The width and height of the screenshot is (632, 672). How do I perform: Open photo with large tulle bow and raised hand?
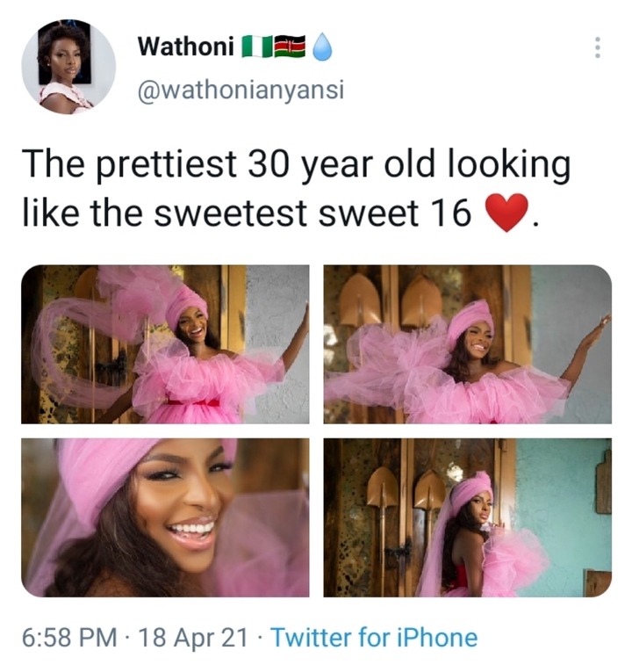[468, 344]
